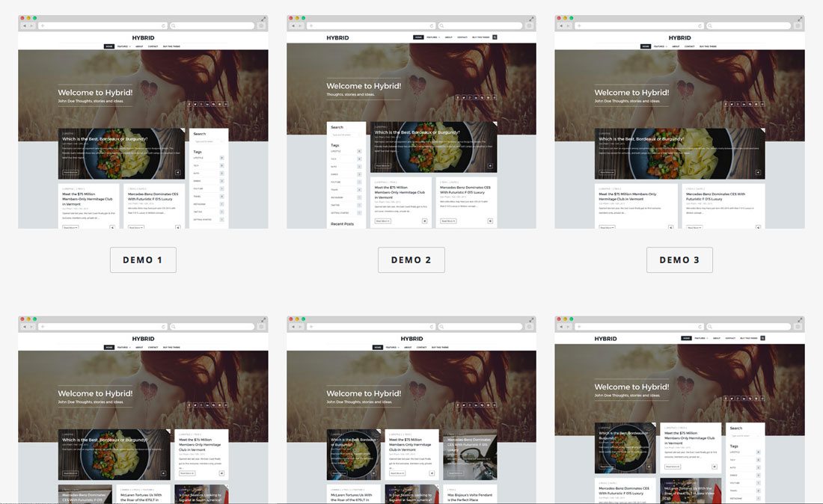Click the expand icon on the bottom-left preview

pyautogui.click(x=263, y=320)
